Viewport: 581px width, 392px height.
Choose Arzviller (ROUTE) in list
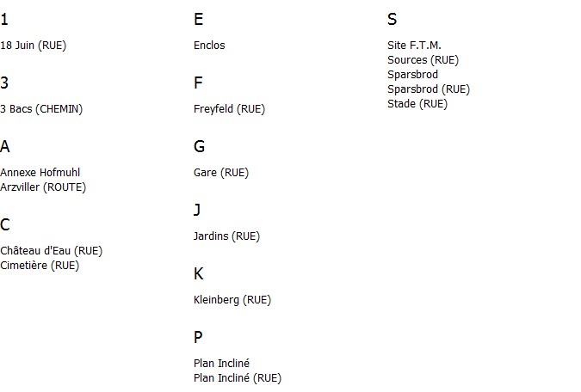(x=43, y=187)
